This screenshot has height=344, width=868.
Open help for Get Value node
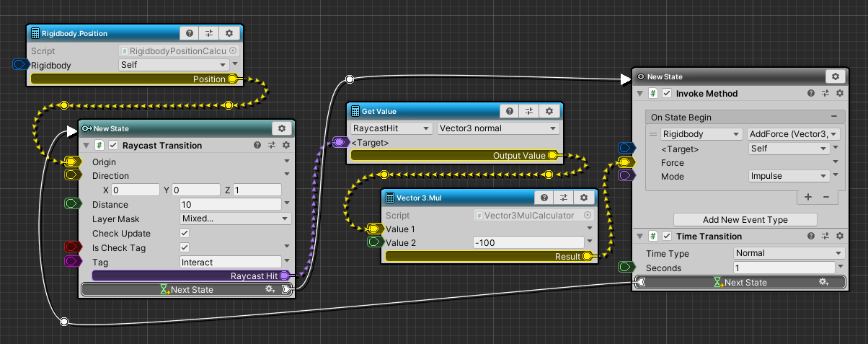(x=510, y=111)
